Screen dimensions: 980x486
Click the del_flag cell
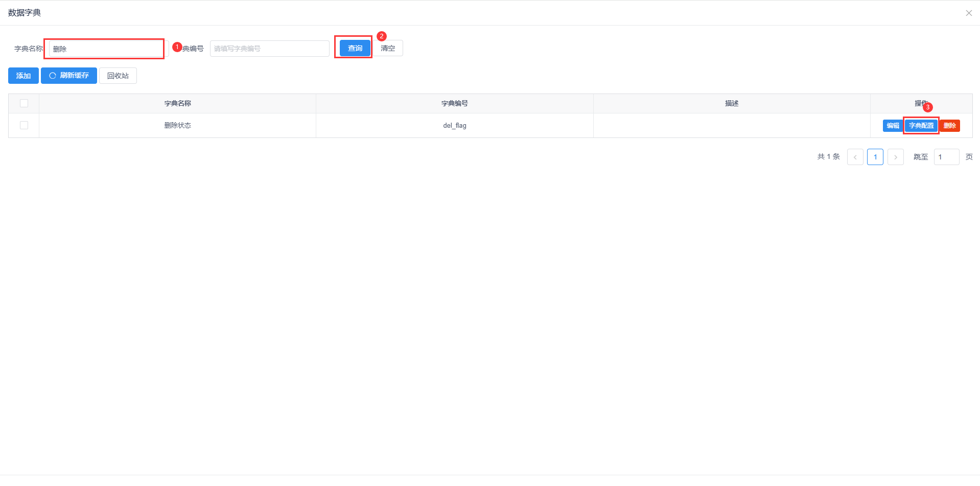click(x=455, y=125)
